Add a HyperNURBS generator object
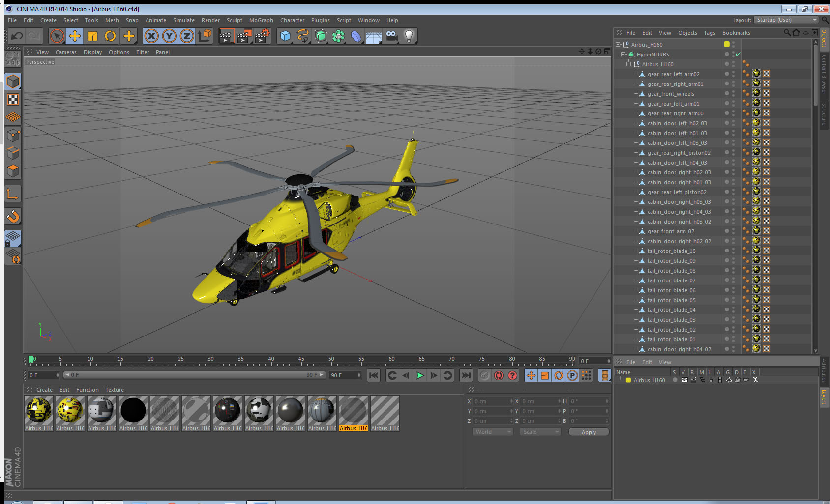Screen dimensions: 830x504 (321, 36)
